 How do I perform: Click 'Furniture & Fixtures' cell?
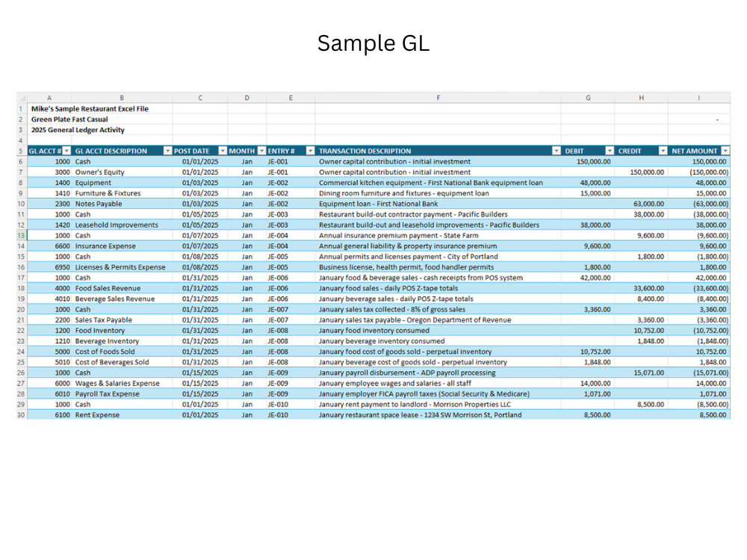122,193
